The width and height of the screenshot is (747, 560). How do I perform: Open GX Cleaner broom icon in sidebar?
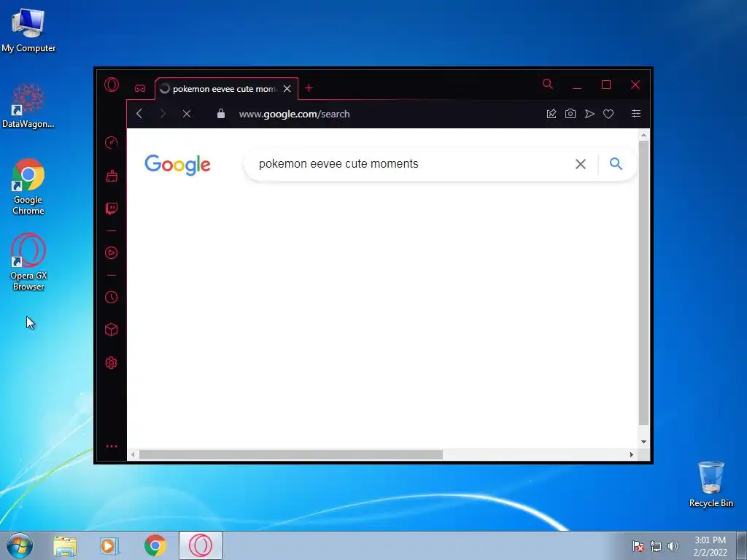click(x=112, y=176)
